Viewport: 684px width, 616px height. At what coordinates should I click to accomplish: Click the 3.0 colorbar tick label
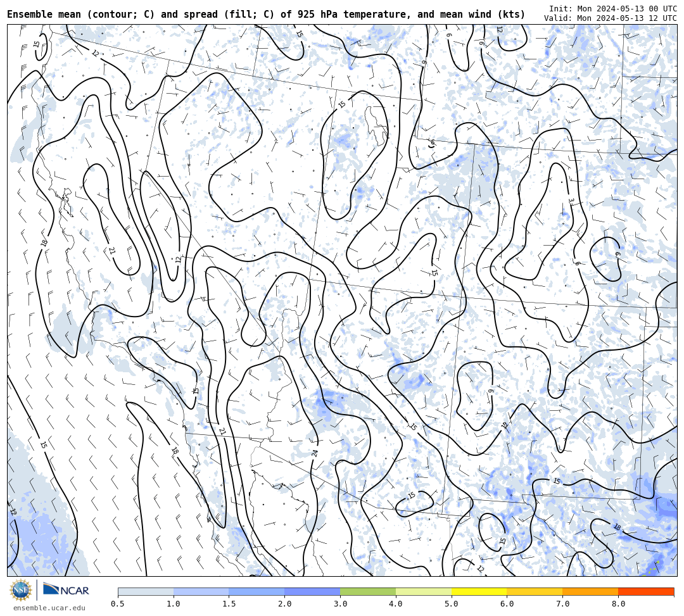click(340, 604)
